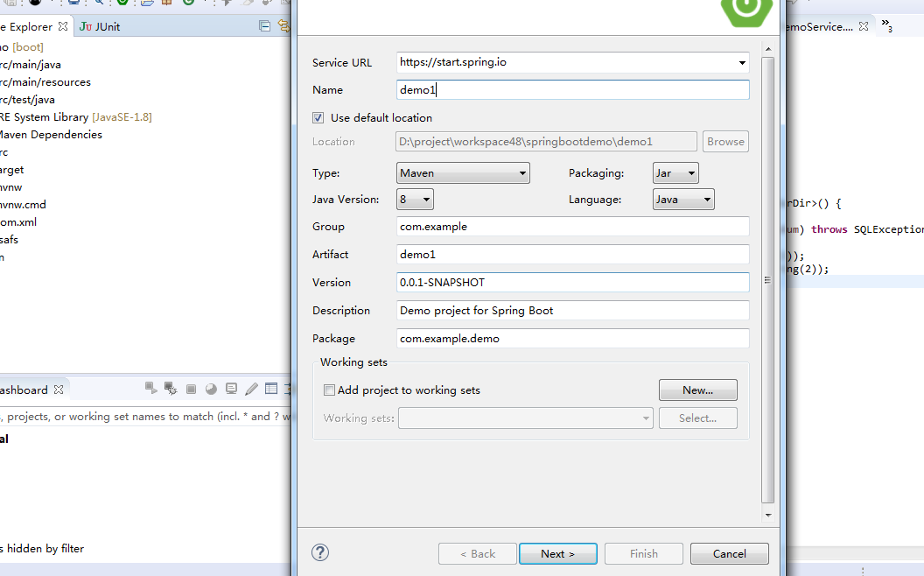924x576 pixels.
Task: Enable Add project to working sets
Action: [x=329, y=390]
